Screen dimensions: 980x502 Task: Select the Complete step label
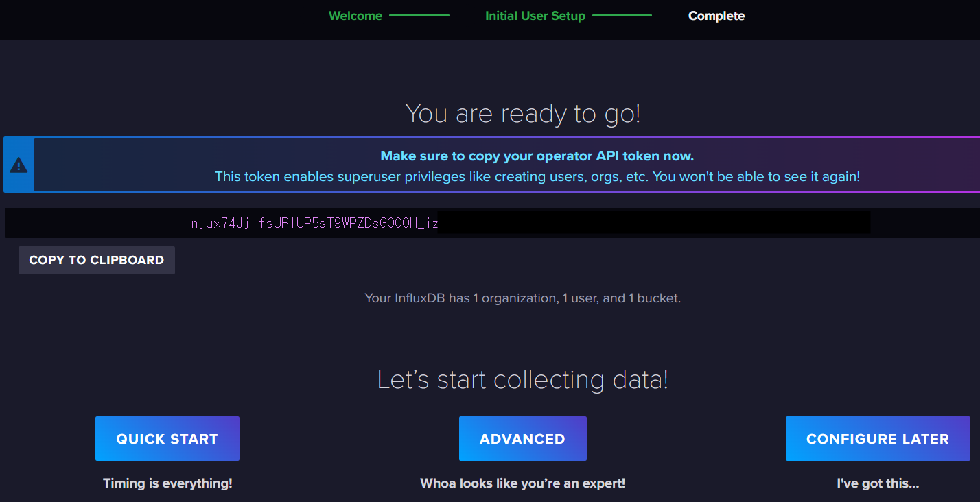(716, 16)
